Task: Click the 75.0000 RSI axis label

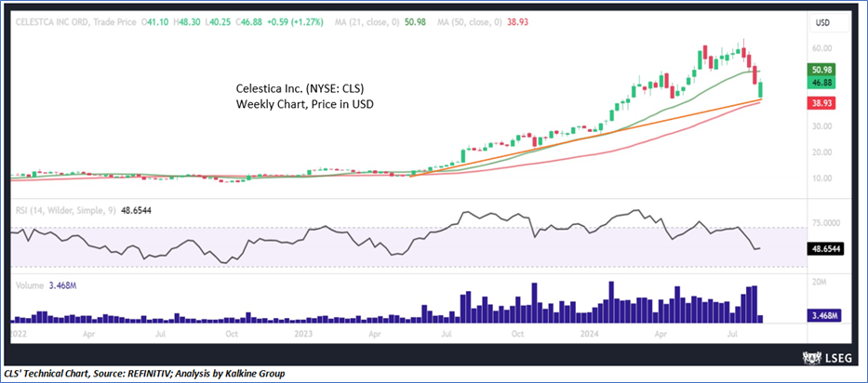Action: [x=825, y=222]
